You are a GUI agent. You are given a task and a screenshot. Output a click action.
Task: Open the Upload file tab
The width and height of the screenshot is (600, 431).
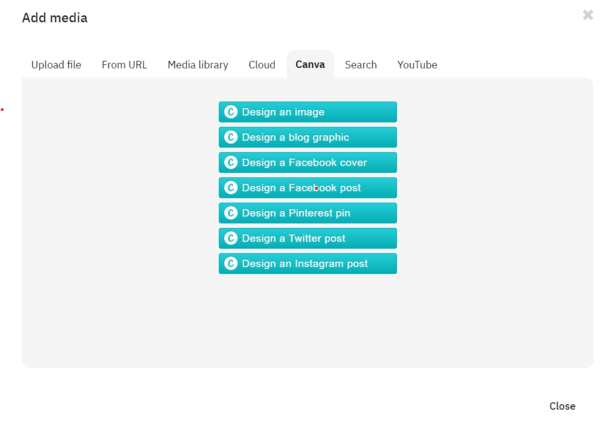[x=56, y=65]
